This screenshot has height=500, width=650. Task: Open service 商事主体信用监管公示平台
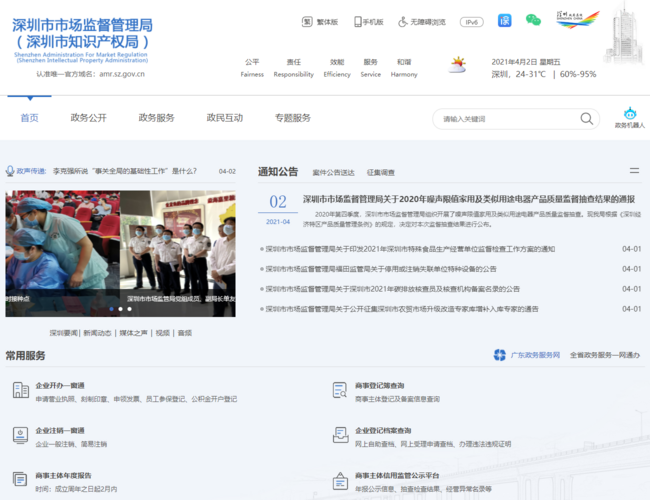pyautogui.click(x=397, y=476)
